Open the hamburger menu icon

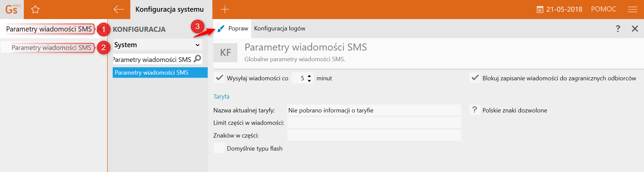(632, 9)
